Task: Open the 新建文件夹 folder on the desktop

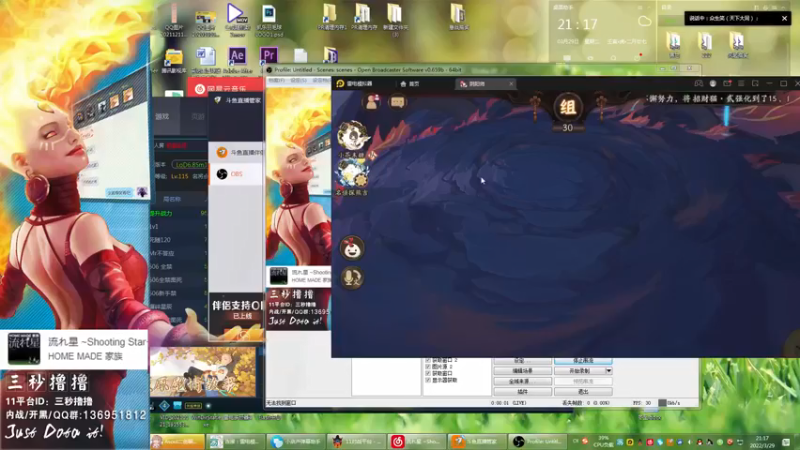Action: point(394,19)
